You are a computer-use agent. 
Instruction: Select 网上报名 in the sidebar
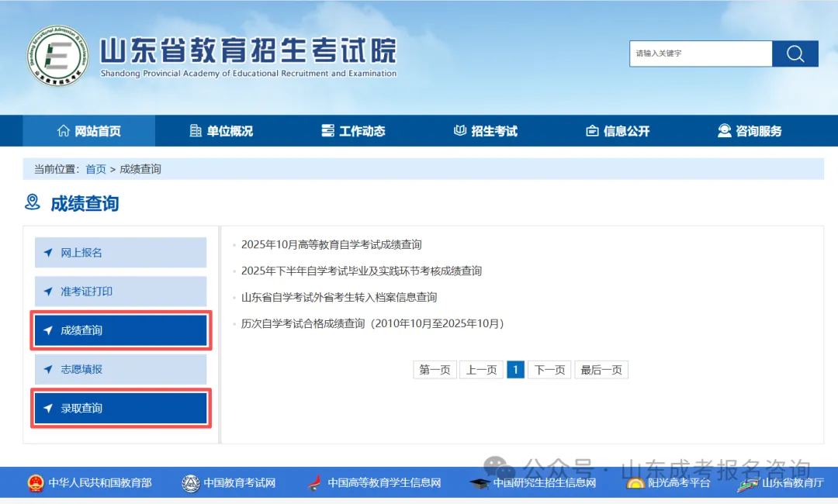120,253
